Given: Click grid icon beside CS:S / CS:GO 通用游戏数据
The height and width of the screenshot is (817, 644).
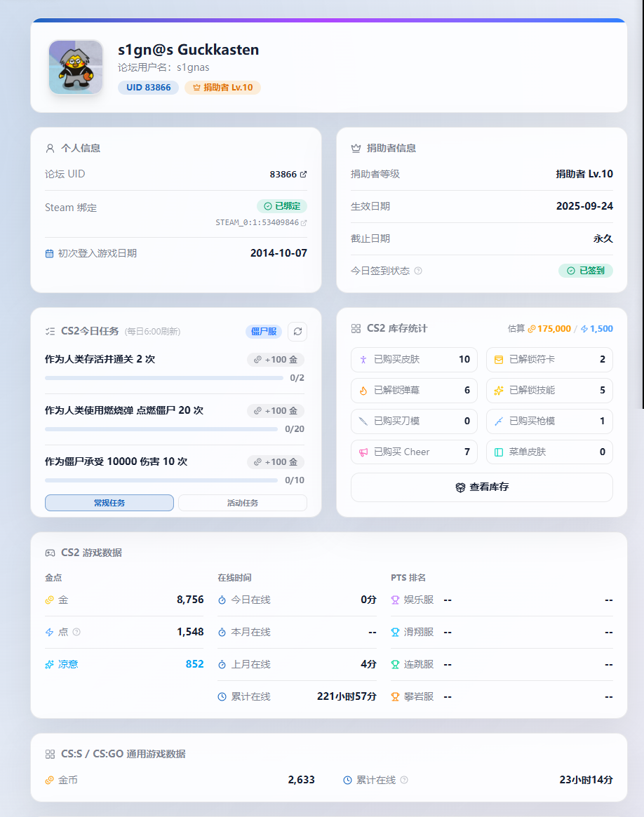Looking at the screenshot, I should click(50, 755).
